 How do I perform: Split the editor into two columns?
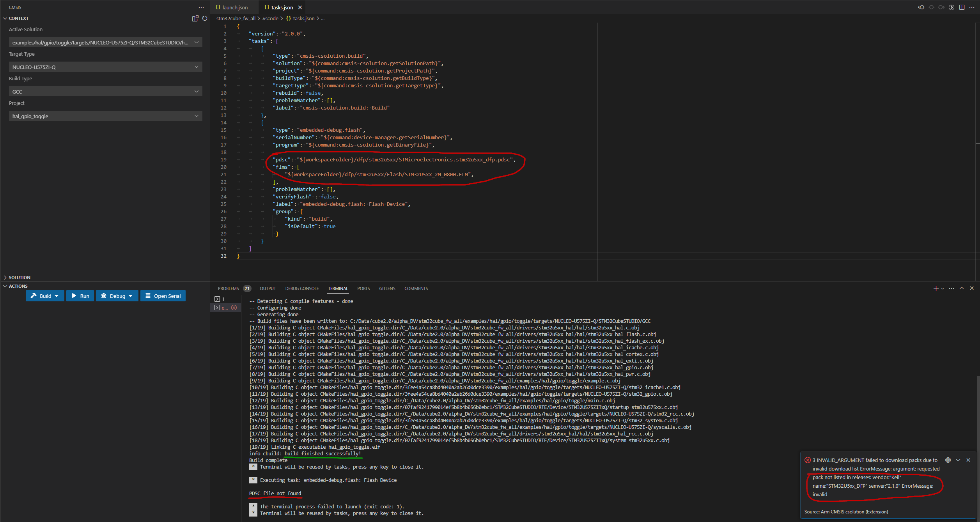pos(962,7)
